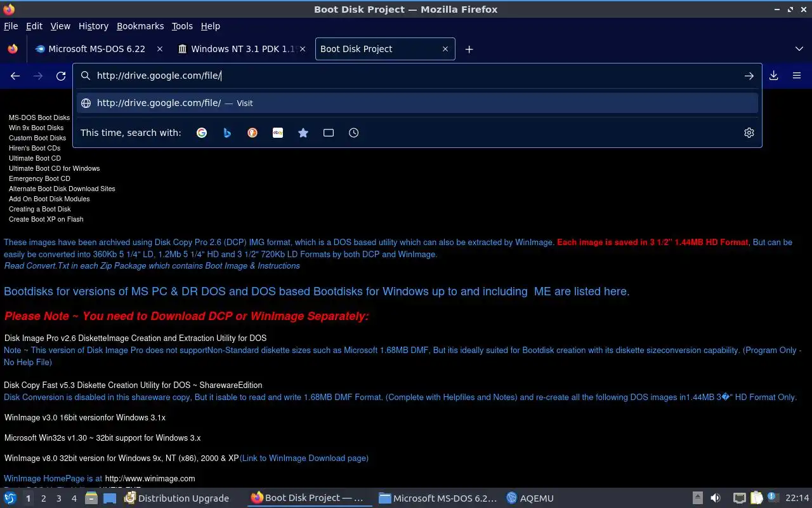Click the Disk Copy Fast v5.3 link
Screen dimensions: 812x508
[133, 385]
